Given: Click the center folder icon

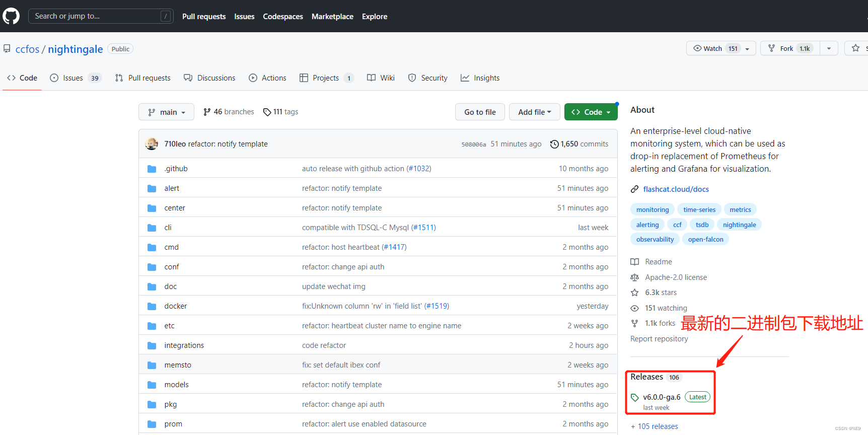Looking at the screenshot, I should coord(152,208).
